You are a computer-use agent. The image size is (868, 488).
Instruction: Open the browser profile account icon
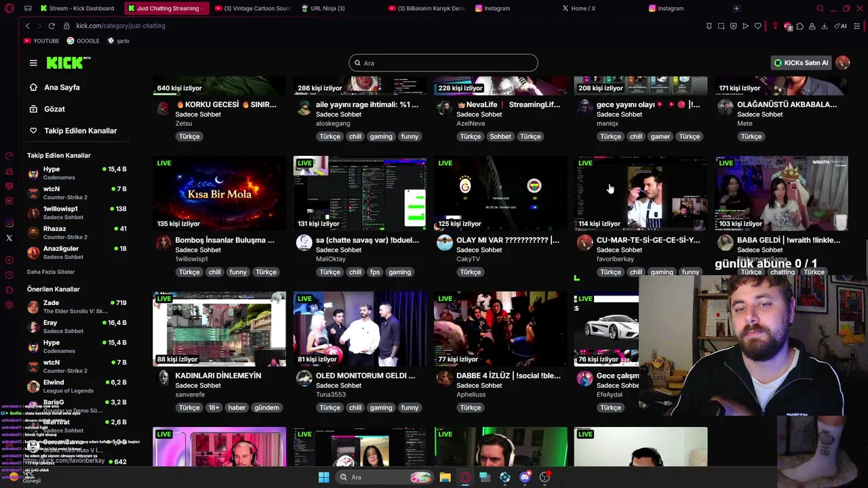812,26
